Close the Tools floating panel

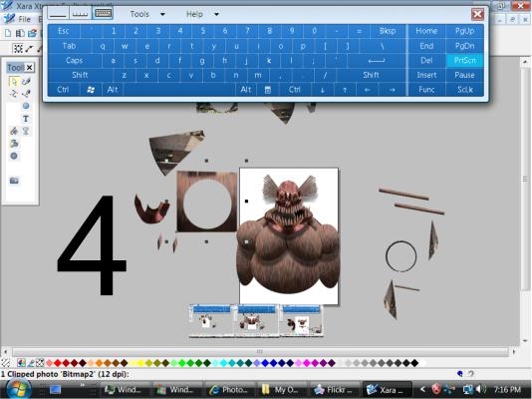(x=30, y=68)
